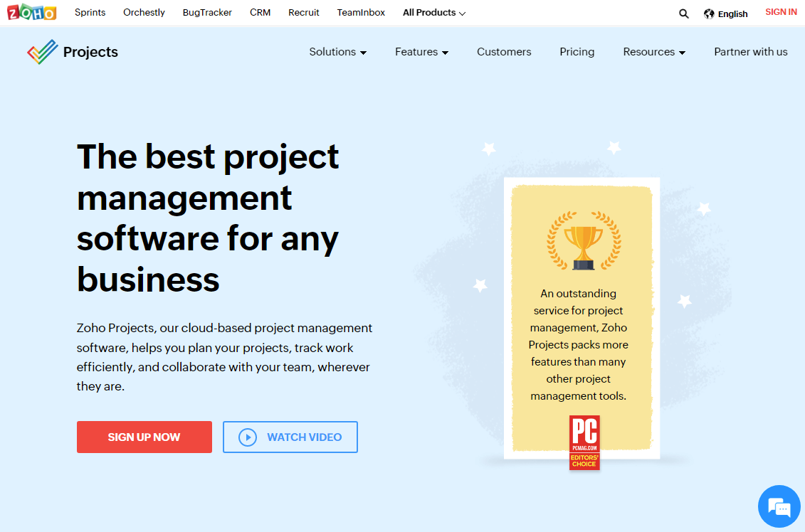Open Sprints product link
The height and width of the screenshot is (532, 805).
point(90,12)
